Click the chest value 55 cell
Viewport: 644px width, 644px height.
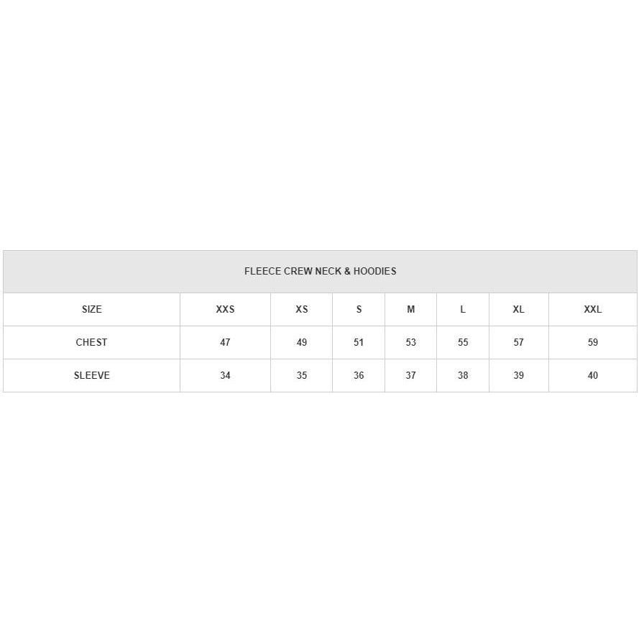coord(463,343)
